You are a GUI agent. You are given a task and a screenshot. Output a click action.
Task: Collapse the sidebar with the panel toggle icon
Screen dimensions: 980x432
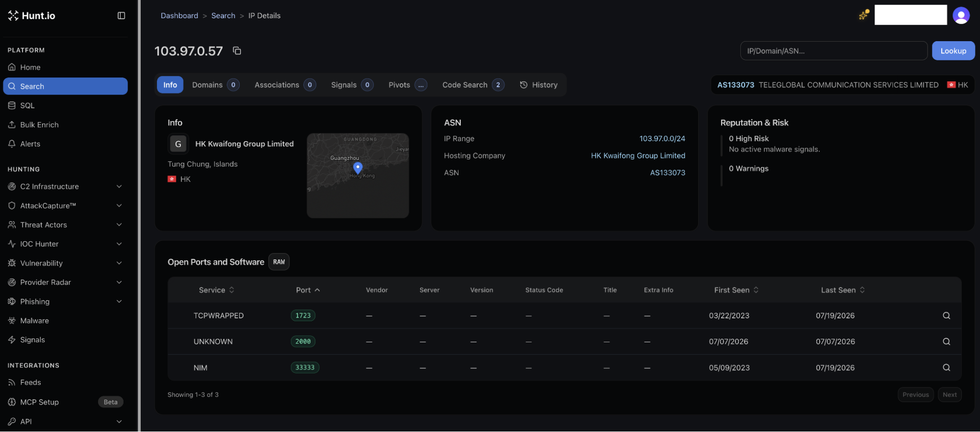[x=122, y=16]
